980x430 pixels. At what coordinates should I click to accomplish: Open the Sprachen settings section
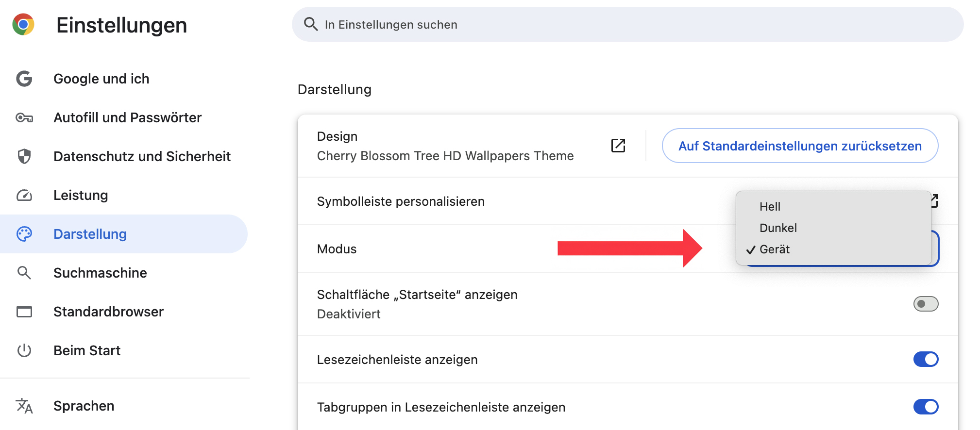(x=124, y=406)
